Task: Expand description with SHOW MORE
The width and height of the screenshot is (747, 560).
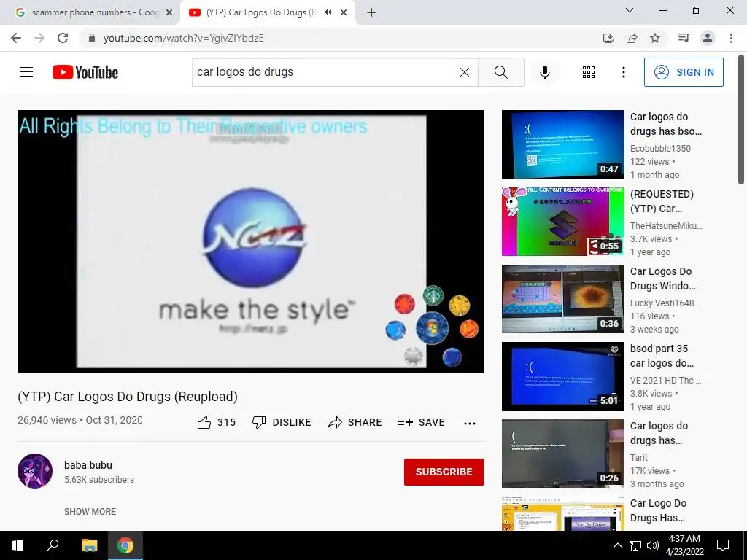Action: [90, 511]
